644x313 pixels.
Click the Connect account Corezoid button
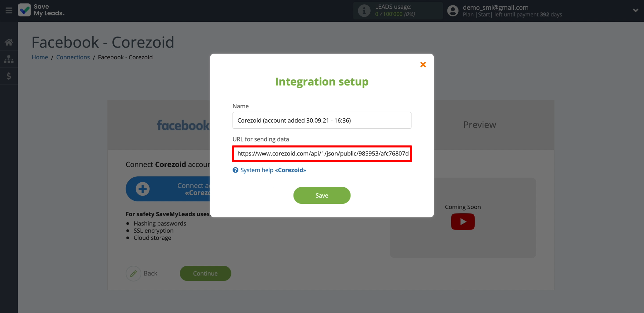(x=168, y=189)
